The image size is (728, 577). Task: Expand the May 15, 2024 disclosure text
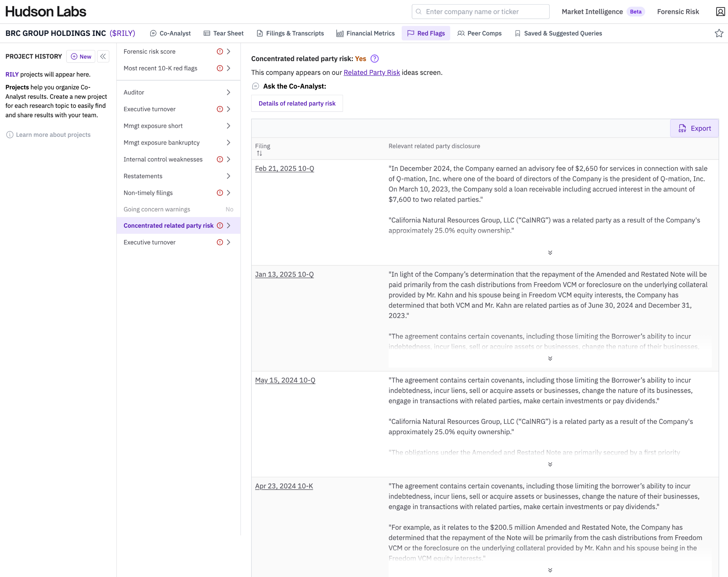(550, 464)
